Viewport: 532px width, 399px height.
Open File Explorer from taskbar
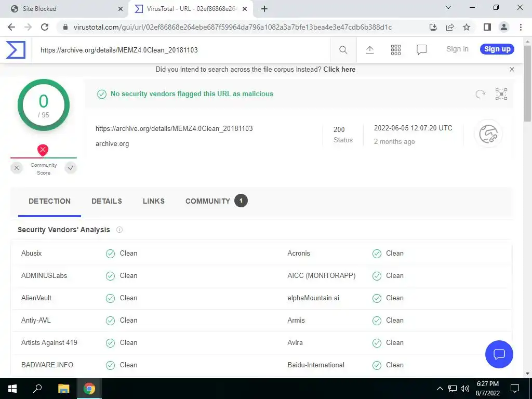click(63, 389)
